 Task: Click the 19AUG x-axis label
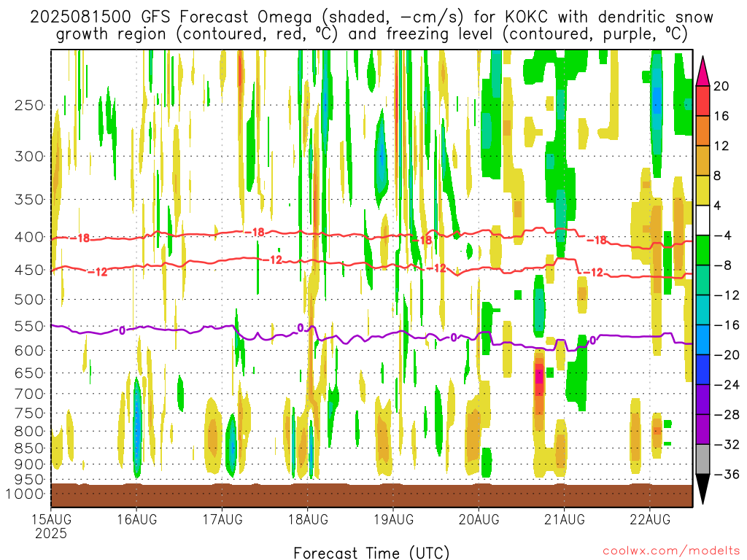point(393,519)
